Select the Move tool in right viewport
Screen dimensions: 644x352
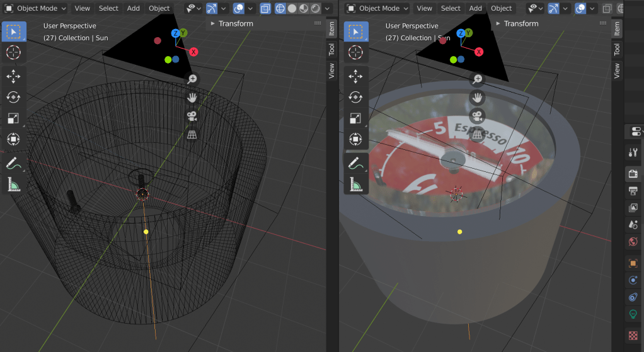click(x=355, y=76)
